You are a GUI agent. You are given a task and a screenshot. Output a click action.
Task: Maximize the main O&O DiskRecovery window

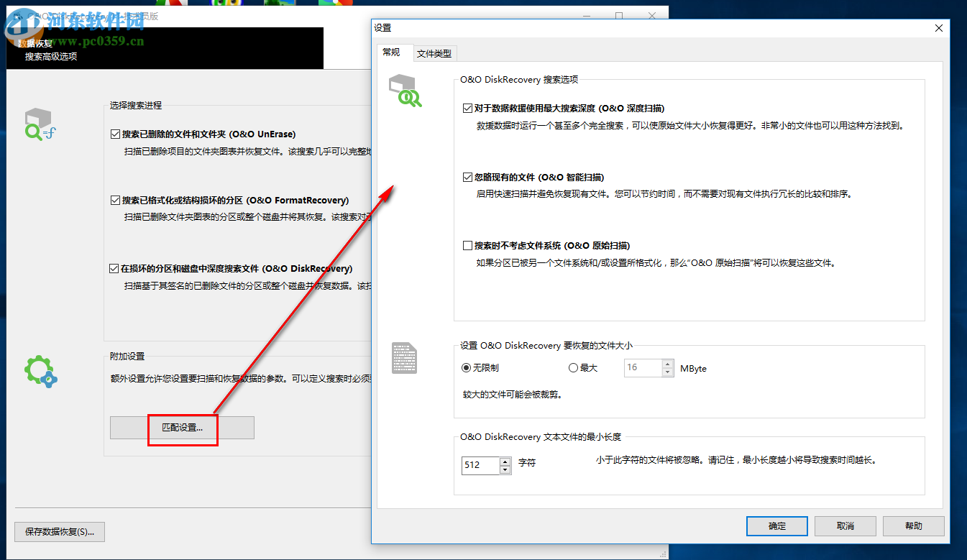pyautogui.click(x=619, y=15)
